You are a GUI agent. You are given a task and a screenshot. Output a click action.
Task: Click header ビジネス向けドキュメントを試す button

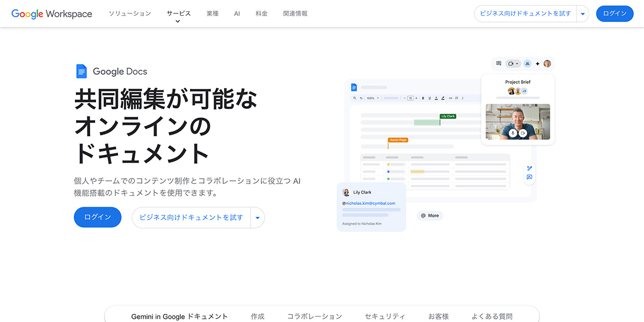(x=525, y=13)
